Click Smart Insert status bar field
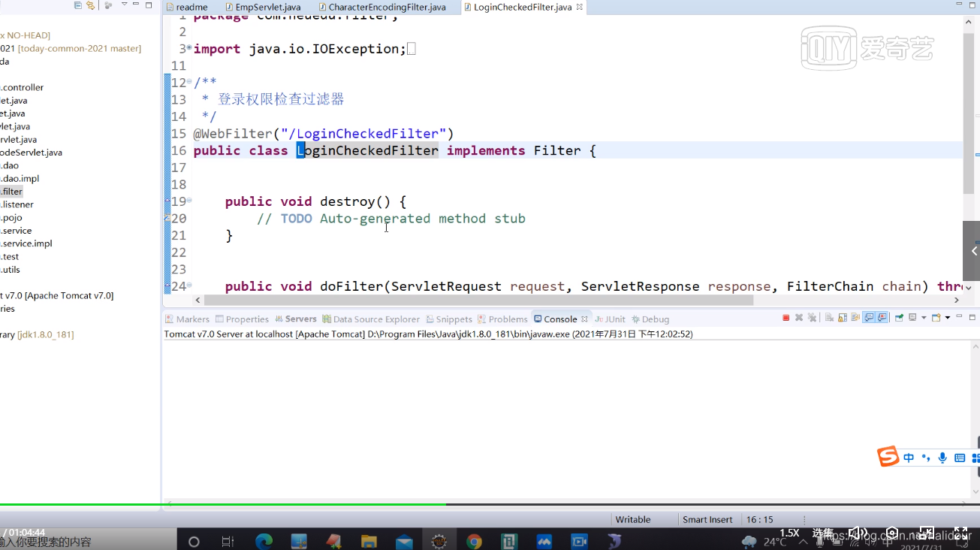 707,519
